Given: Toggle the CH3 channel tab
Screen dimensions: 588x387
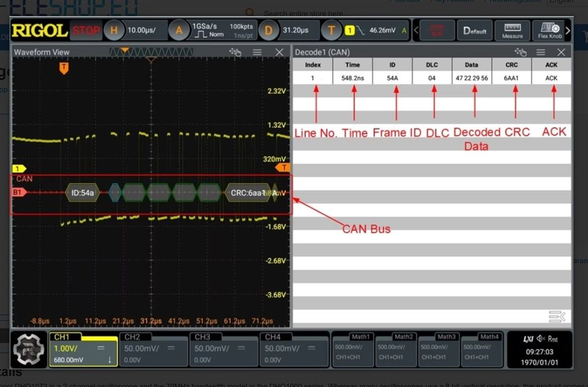Looking at the screenshot, I should (224, 349).
